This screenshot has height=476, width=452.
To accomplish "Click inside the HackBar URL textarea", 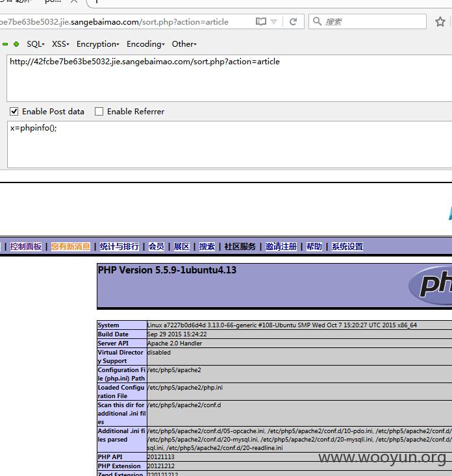I will (x=229, y=79).
